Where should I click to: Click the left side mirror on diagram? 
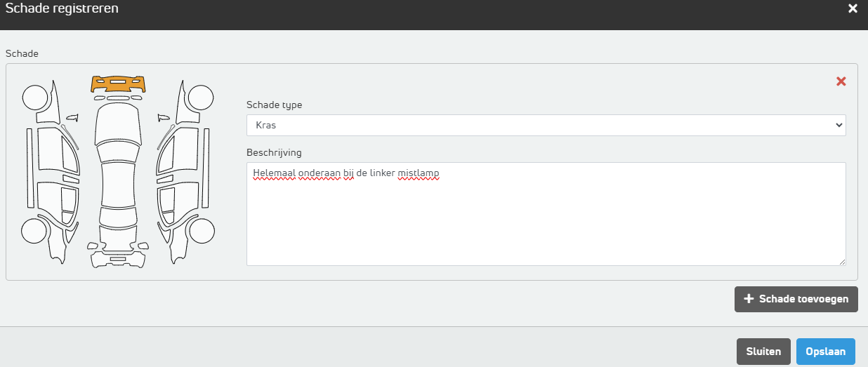pos(73,116)
